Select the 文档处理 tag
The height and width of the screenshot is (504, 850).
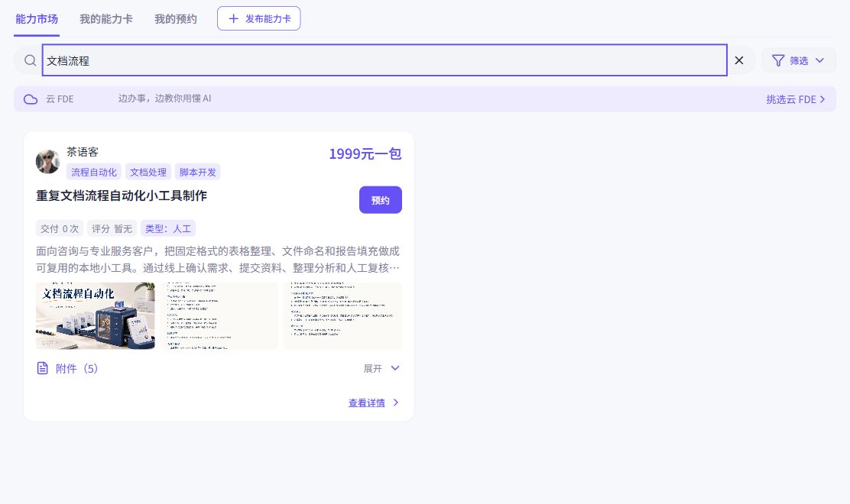pyautogui.click(x=148, y=172)
